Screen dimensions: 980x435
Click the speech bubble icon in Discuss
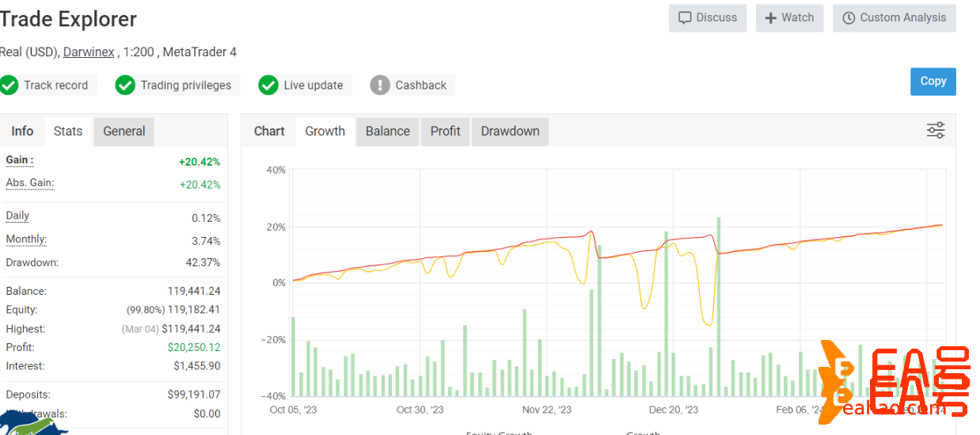(x=685, y=17)
